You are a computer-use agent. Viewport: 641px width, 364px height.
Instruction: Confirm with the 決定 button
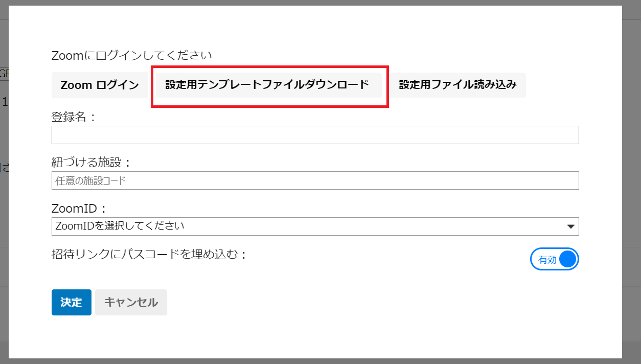pos(71,302)
